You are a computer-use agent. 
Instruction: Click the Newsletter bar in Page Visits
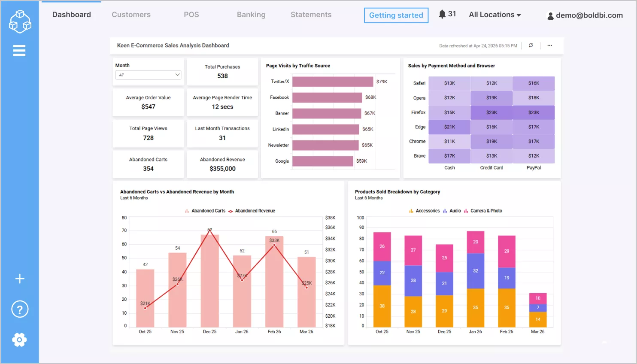tap(325, 145)
